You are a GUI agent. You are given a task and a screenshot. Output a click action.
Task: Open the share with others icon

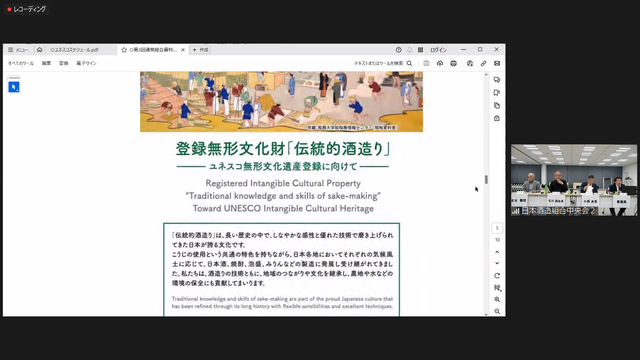pos(470,63)
